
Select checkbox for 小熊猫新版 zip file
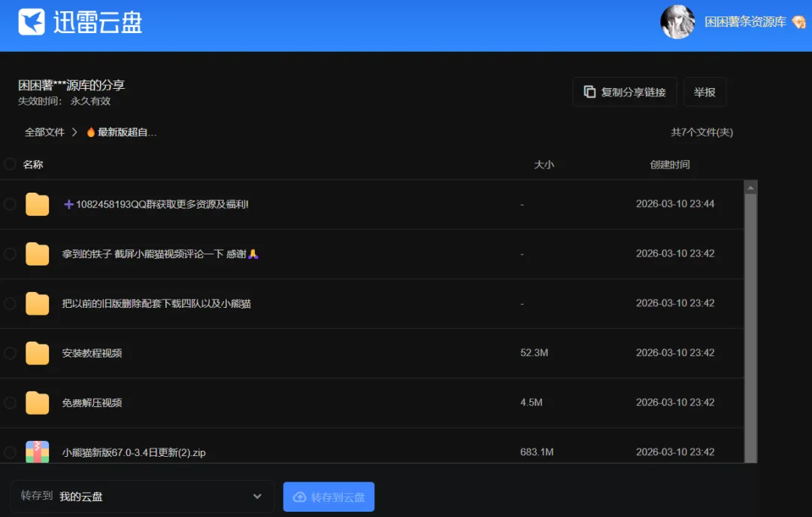(10, 452)
